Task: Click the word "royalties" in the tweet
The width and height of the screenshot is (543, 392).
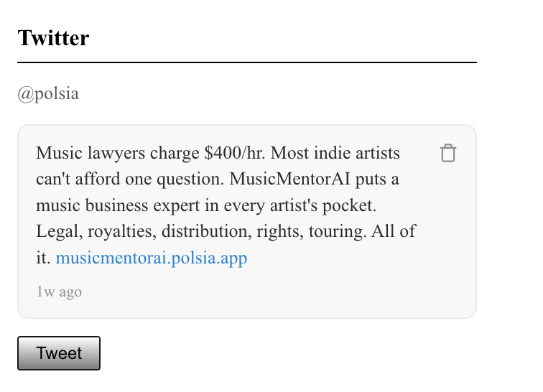Action: click(x=116, y=232)
